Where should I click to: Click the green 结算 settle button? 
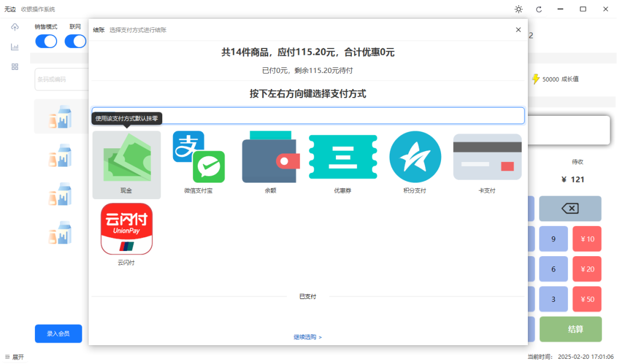click(x=571, y=329)
